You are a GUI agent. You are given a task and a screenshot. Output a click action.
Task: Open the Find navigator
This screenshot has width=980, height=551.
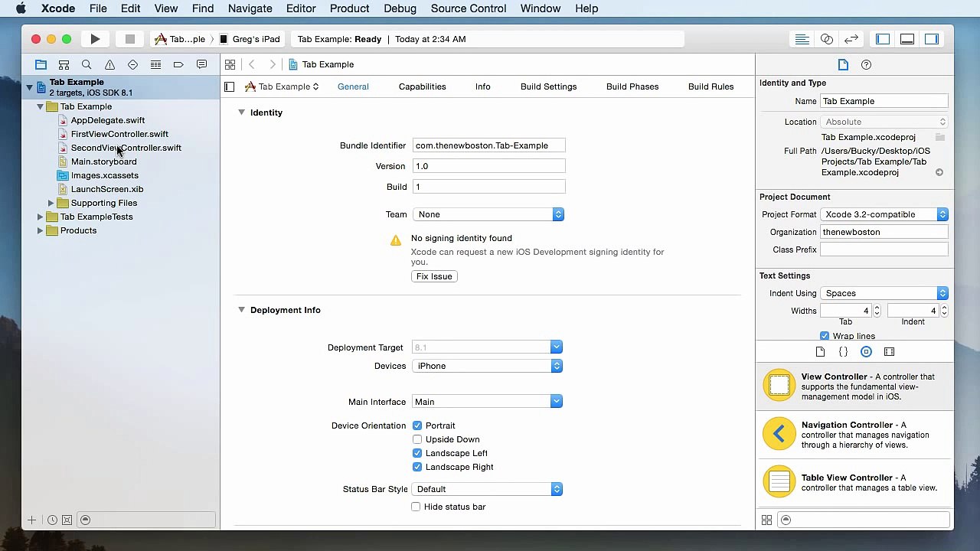point(87,65)
